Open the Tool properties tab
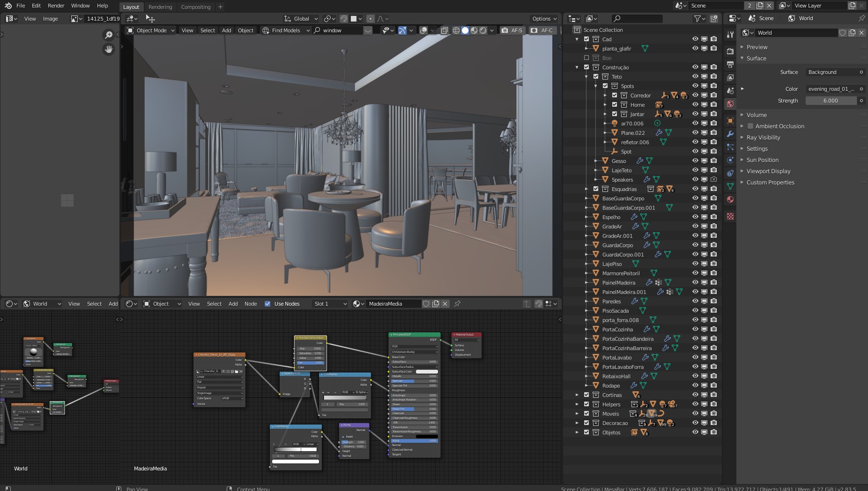Image resolution: width=868 pixels, height=491 pixels. (730, 35)
